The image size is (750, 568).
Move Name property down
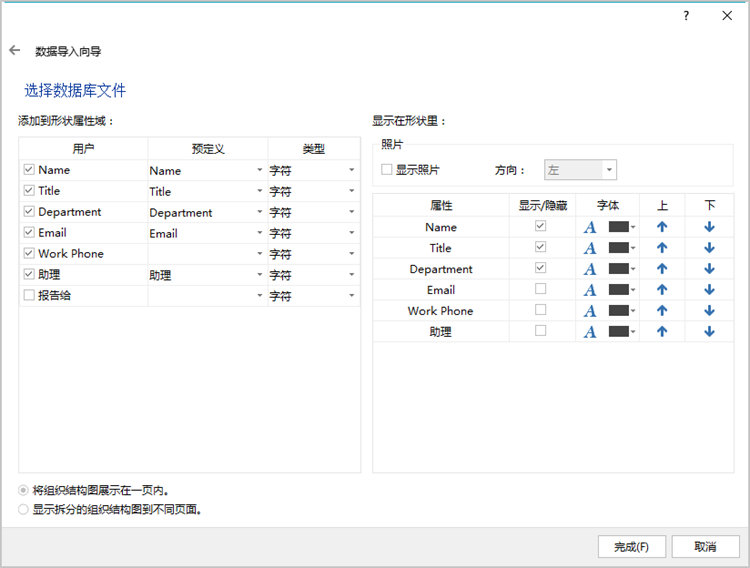click(x=709, y=227)
